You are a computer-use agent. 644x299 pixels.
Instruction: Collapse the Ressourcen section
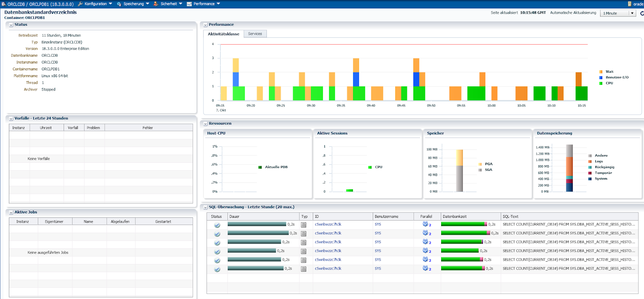(x=205, y=124)
